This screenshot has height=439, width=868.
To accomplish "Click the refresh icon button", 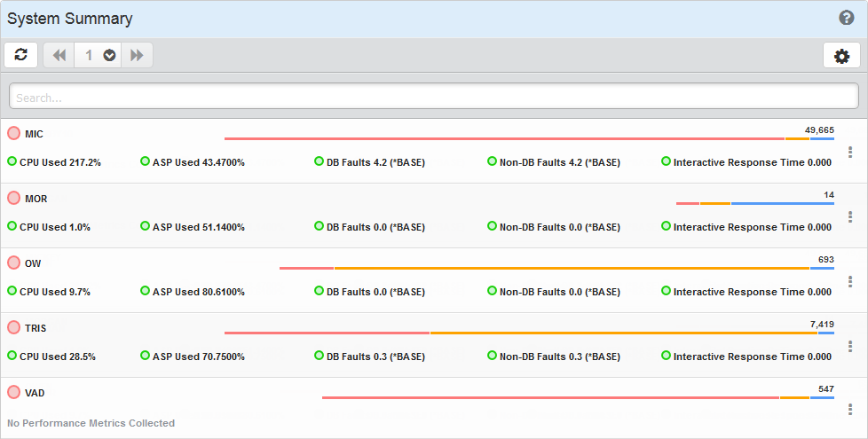I will click(x=21, y=55).
